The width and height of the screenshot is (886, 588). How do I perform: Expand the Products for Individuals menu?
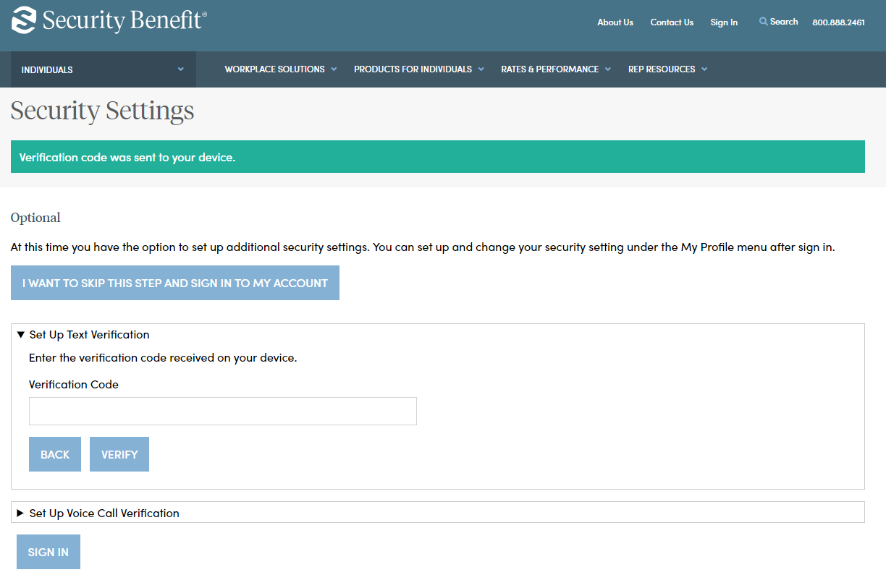pos(419,69)
